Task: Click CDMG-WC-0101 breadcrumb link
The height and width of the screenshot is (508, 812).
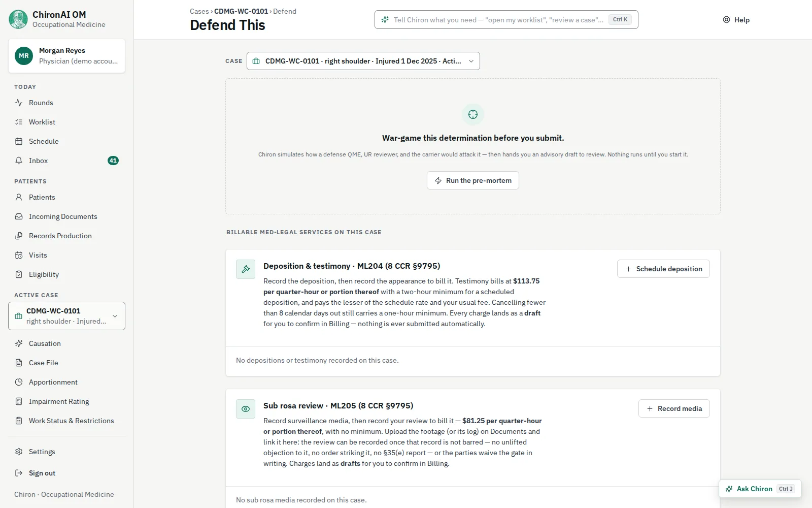Action: click(x=241, y=11)
